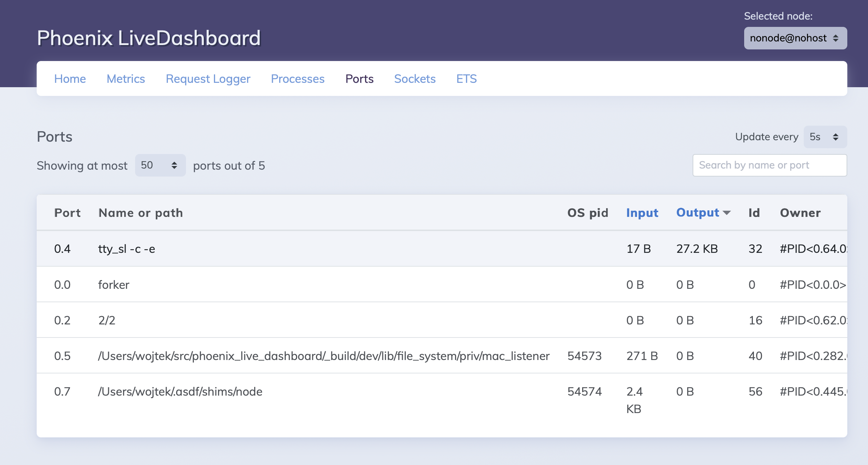This screenshot has width=868, height=465.
Task: Click the search by name or port field
Action: click(770, 165)
